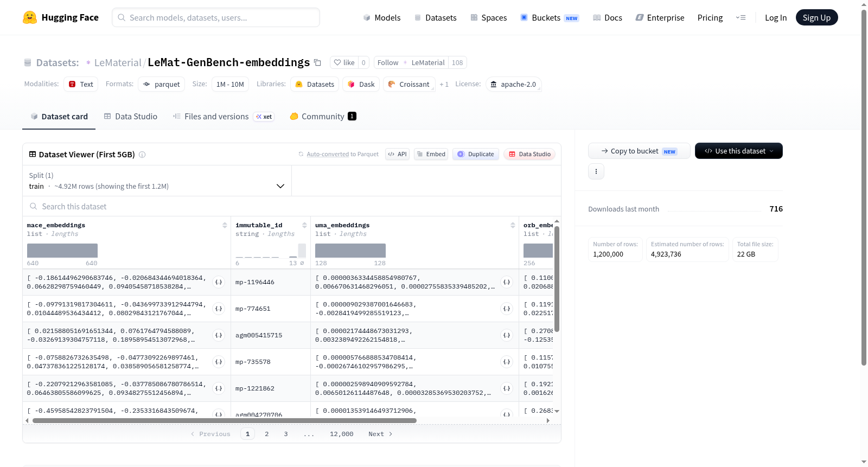Click the table vertical scrollbar
The image size is (868, 467).
tap(557, 278)
